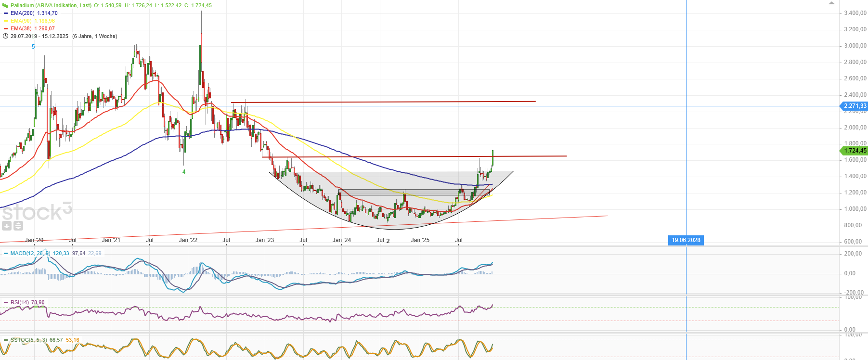The width and height of the screenshot is (868, 360).
Task: Select the EMA(90) legend entry
Action: click(21, 21)
